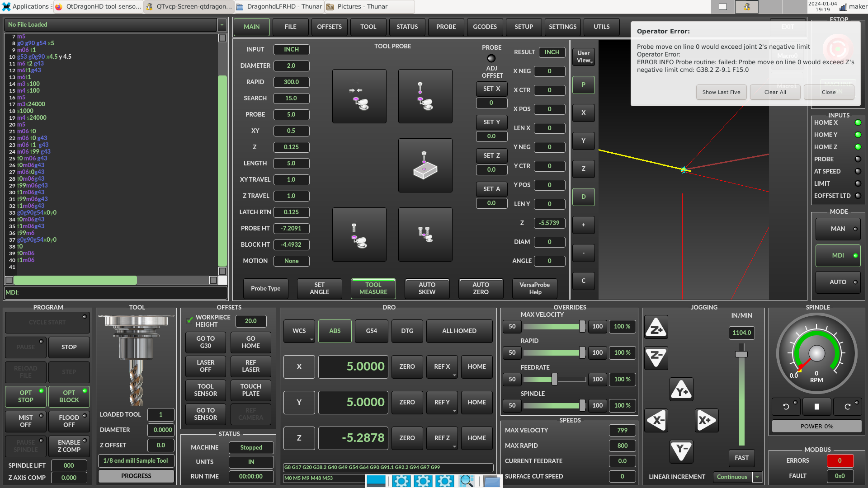The height and width of the screenshot is (488, 868).
Task: Stop the spindle with square button
Action: click(817, 407)
